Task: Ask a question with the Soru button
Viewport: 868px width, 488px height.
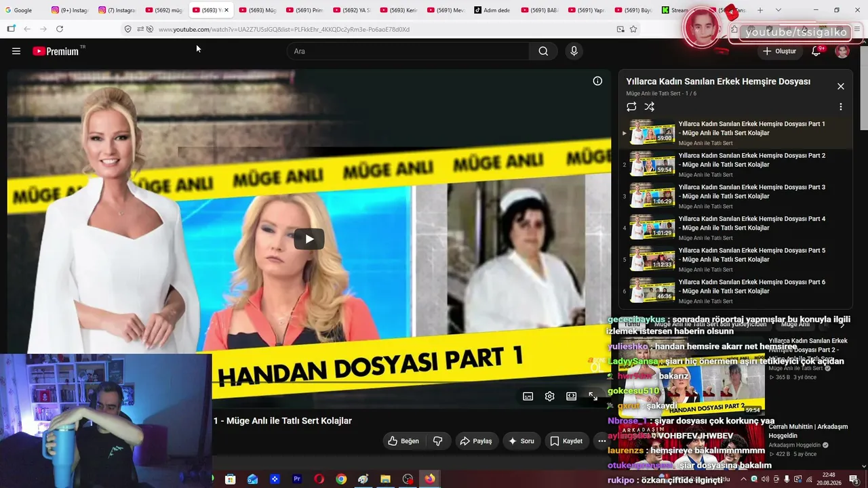Action: pos(521,441)
